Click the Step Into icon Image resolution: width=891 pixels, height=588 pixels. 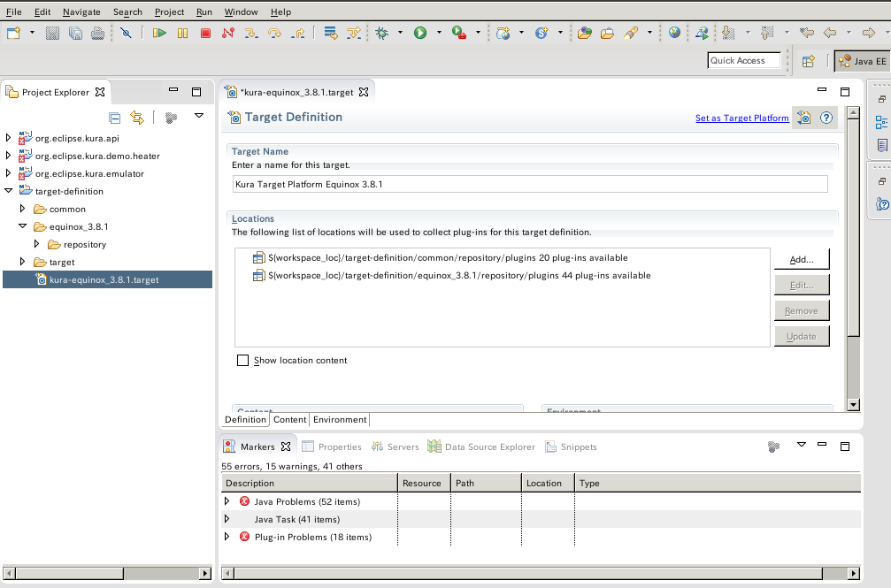[251, 33]
